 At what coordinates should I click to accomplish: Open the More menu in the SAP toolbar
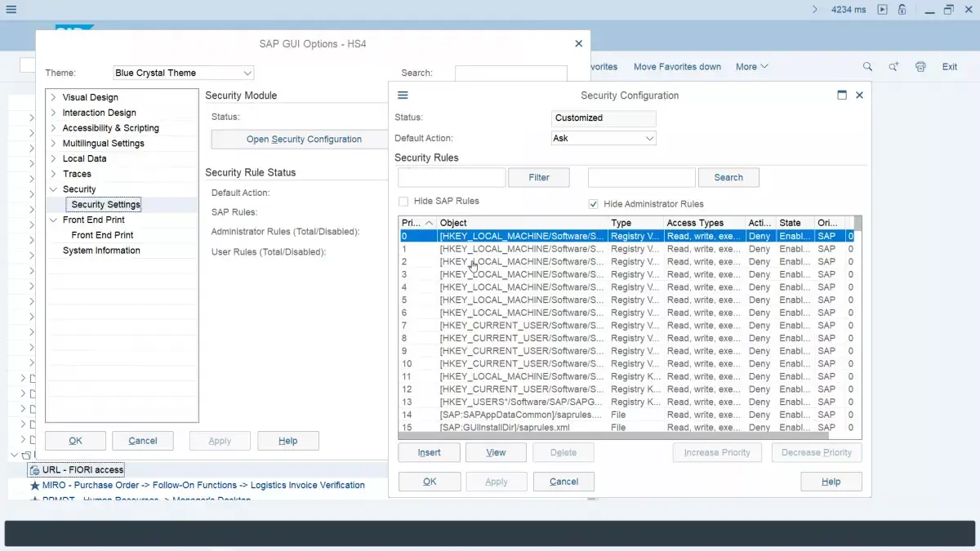point(752,67)
